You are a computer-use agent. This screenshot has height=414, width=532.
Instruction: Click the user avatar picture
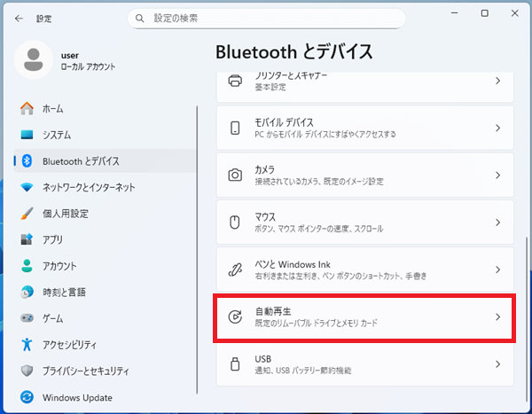[x=34, y=59]
